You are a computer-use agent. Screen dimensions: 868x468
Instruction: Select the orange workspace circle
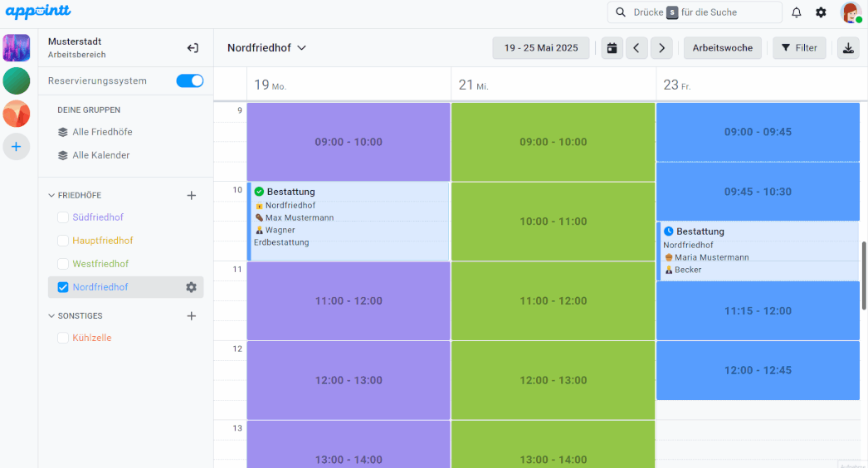coord(16,114)
